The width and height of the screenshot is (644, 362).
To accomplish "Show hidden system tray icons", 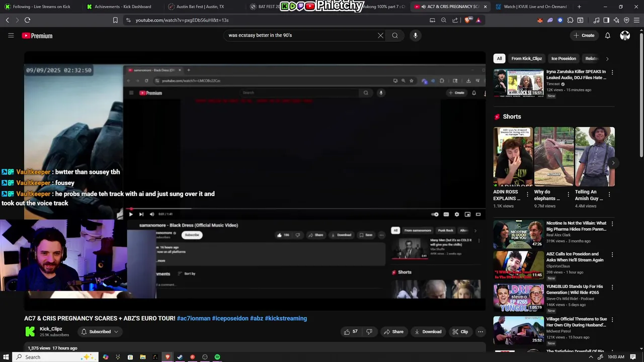I will pyautogui.click(x=591, y=357).
